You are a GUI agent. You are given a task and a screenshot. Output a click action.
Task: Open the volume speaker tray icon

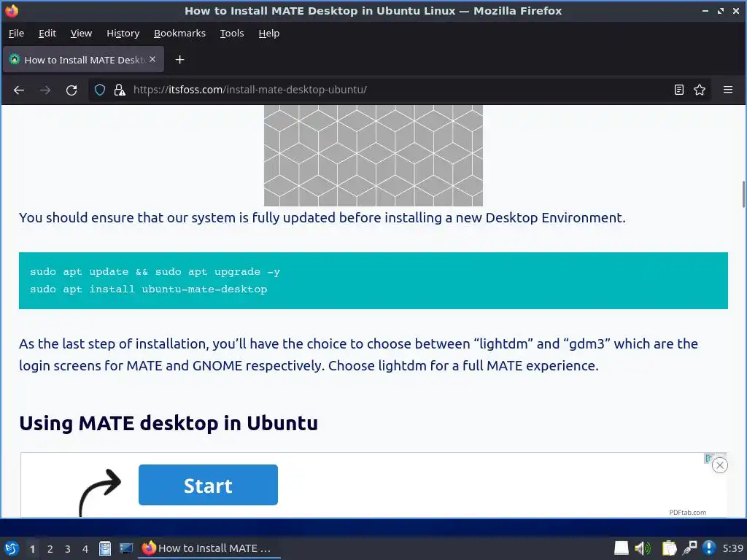coord(643,548)
